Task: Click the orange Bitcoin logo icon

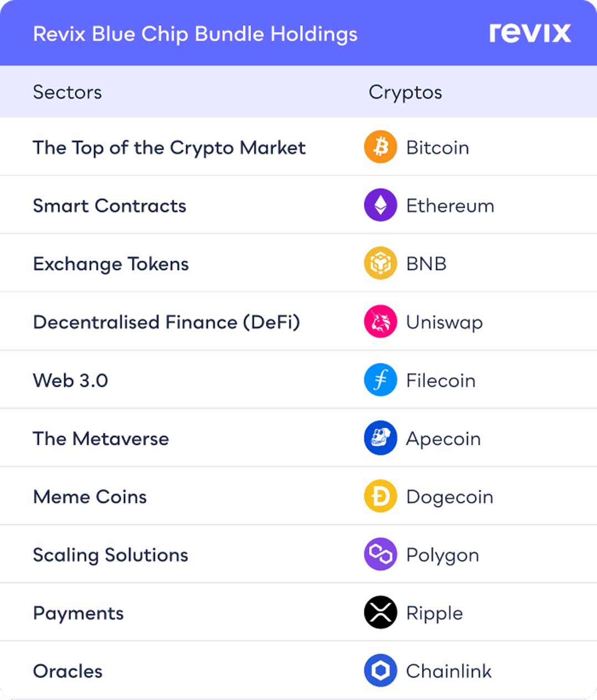Action: (x=380, y=147)
